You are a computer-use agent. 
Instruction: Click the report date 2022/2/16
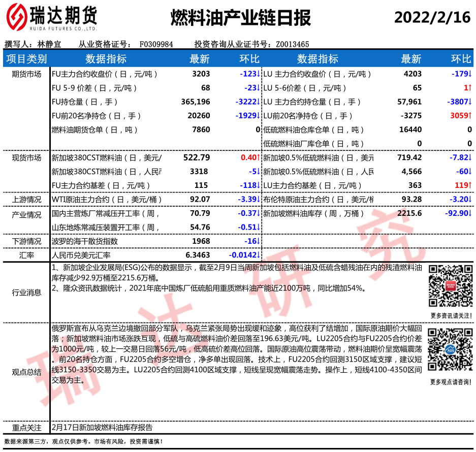click(432, 18)
